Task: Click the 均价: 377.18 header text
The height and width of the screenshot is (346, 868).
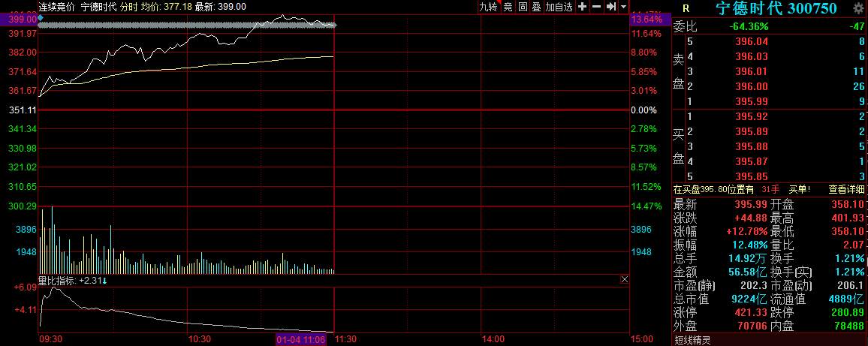Action: click(x=165, y=7)
